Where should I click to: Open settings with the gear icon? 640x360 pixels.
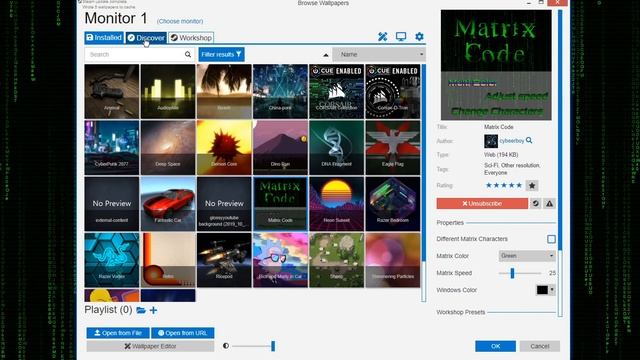click(x=419, y=37)
